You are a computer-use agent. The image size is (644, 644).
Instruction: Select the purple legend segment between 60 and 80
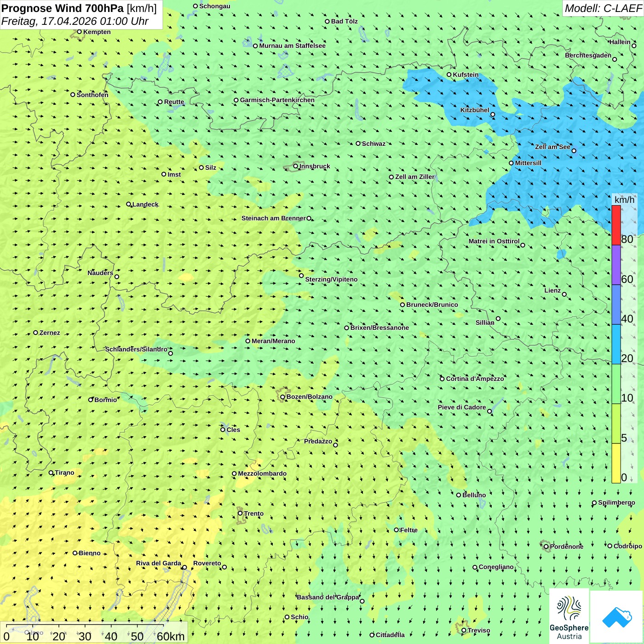[616, 265]
